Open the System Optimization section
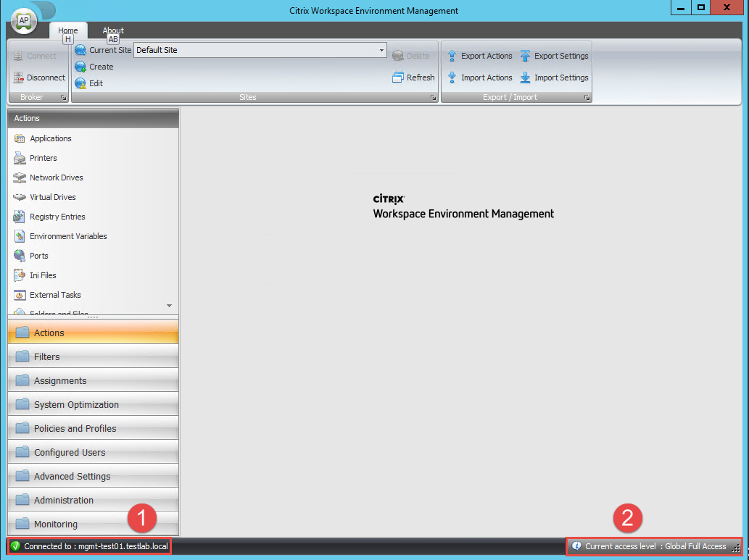This screenshot has height=560, width=749. pos(93,404)
